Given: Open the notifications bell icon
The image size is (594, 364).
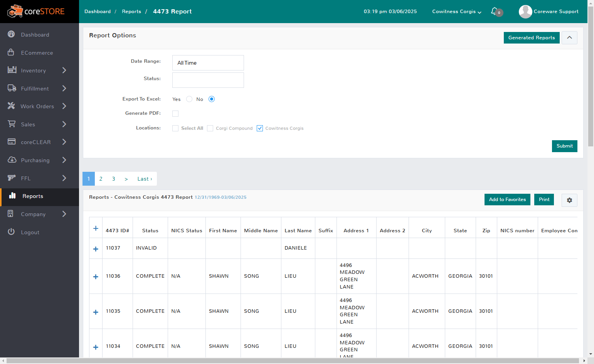Looking at the screenshot, I should [x=495, y=12].
